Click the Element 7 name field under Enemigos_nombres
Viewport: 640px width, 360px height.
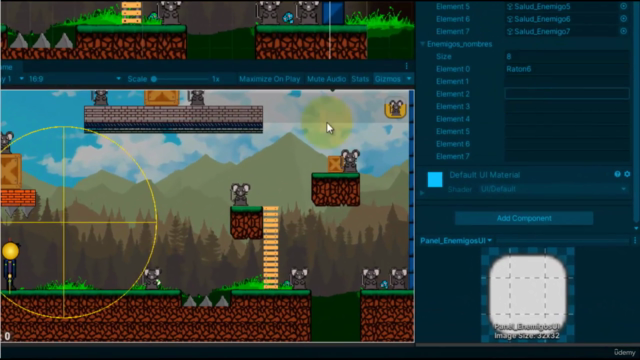567,156
